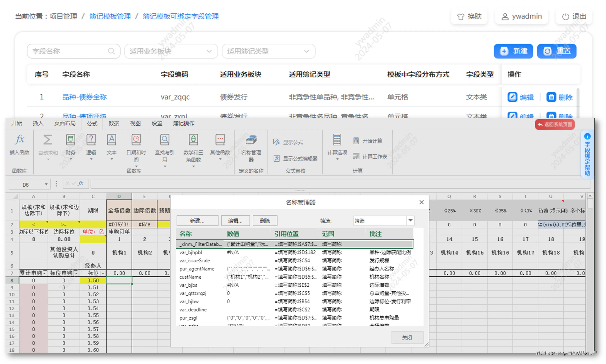Toggle filter button on 累计申购 column
The width and height of the screenshot is (606, 364).
(x=45, y=273)
